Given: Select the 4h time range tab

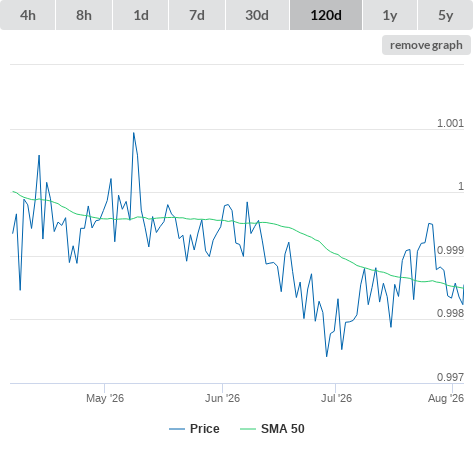Looking at the screenshot, I should point(28,15).
